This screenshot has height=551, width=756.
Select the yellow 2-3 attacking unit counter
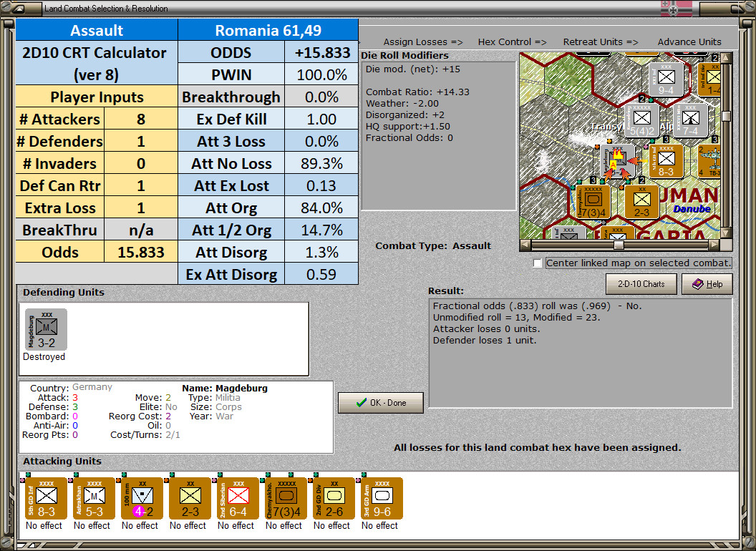pyautogui.click(x=188, y=498)
